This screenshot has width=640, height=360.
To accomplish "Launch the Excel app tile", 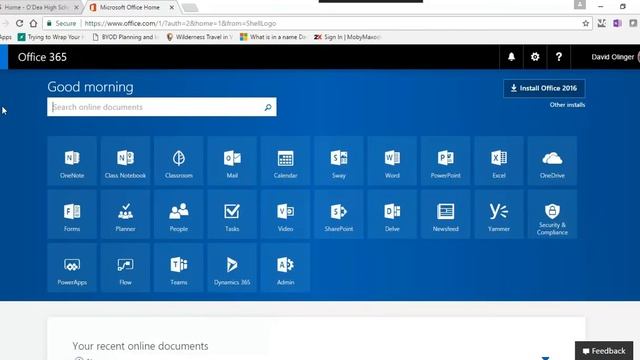I will point(499,161).
